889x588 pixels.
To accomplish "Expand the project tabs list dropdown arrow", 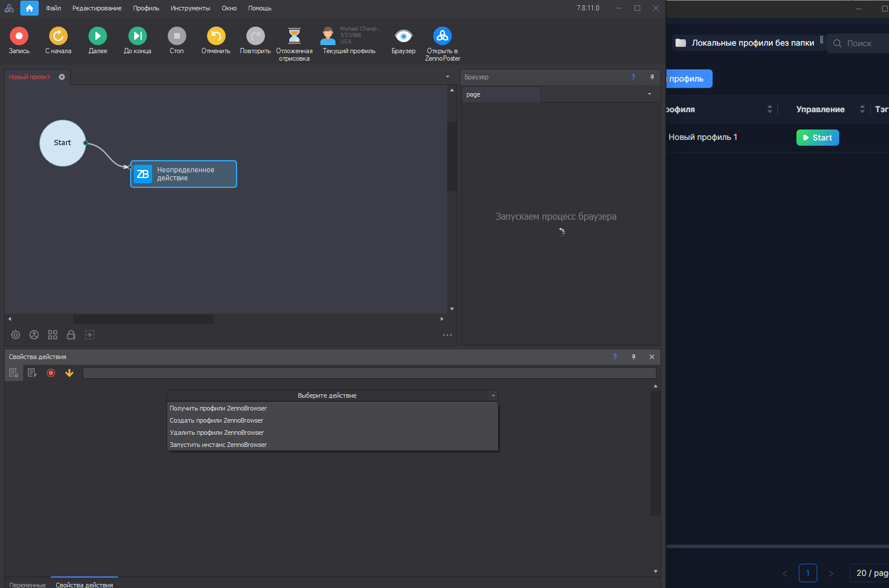I will pos(447,77).
